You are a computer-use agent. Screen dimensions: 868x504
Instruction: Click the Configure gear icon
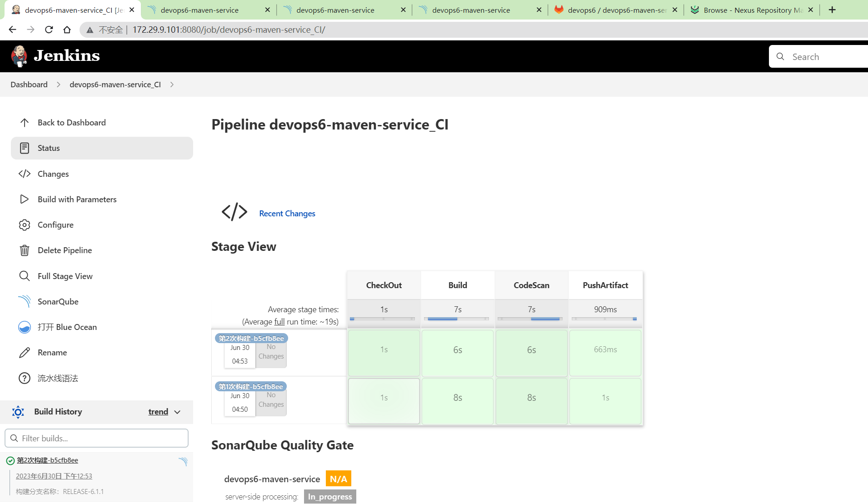click(25, 225)
